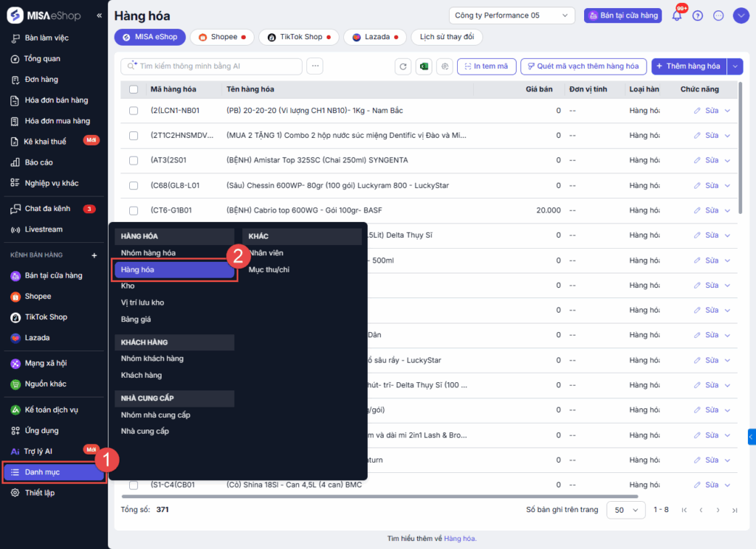
Task: Open Bán tại cửa hàng channel in sidebar
Action: coord(53,275)
